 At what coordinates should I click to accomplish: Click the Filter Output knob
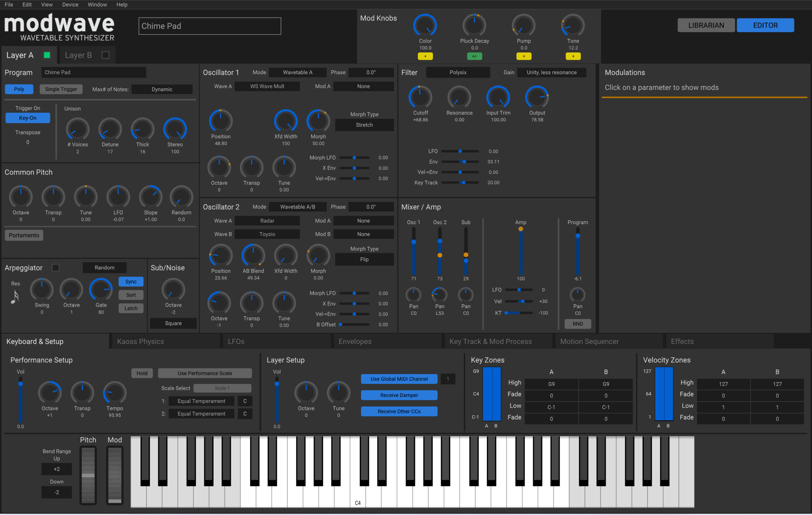[537, 97]
